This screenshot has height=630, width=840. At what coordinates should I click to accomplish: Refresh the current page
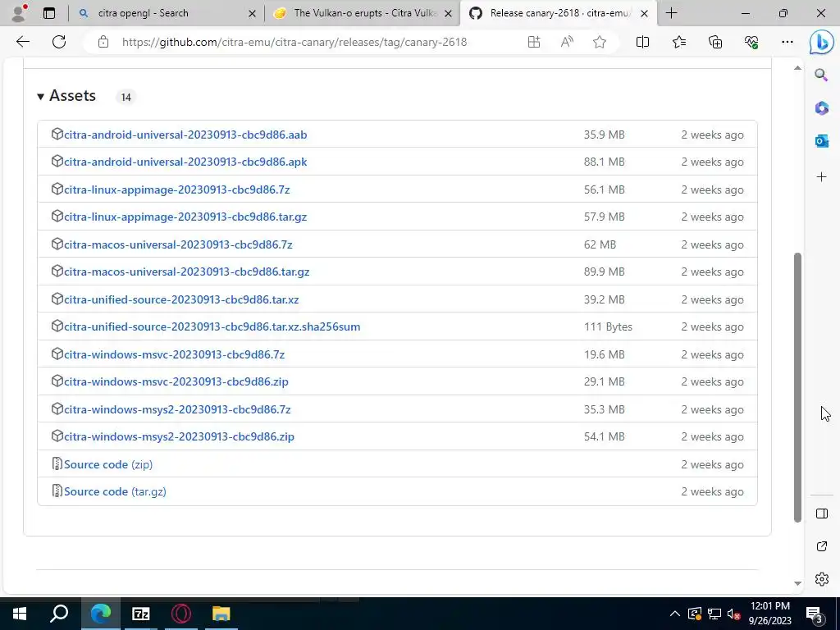tap(59, 42)
